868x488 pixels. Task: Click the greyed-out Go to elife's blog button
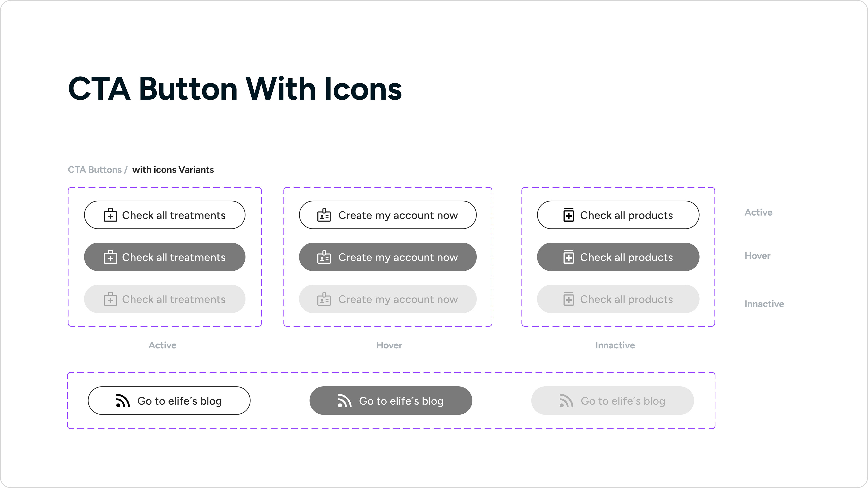(612, 401)
